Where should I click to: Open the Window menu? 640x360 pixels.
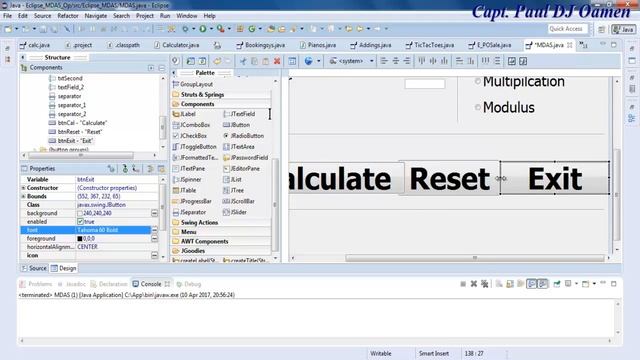[x=187, y=16]
